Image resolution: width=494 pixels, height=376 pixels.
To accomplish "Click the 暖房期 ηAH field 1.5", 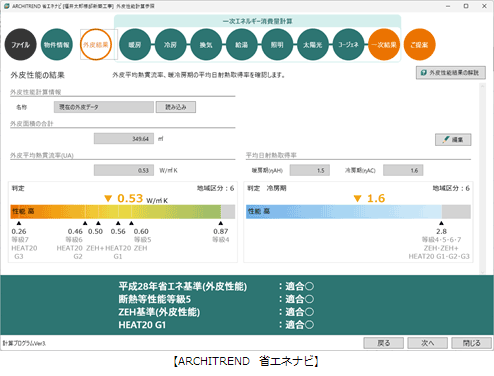I will click(x=310, y=170).
